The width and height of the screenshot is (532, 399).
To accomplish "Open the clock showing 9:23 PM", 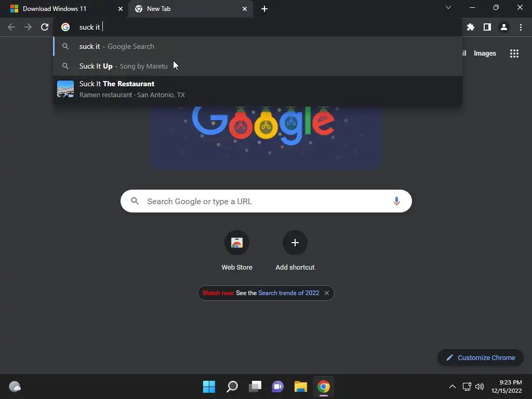I will point(507,387).
